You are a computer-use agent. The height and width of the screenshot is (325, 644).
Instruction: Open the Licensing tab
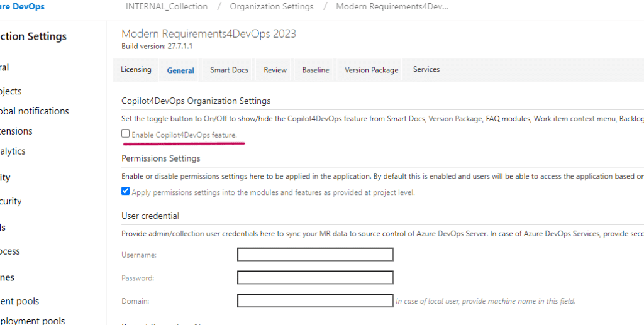pos(136,69)
